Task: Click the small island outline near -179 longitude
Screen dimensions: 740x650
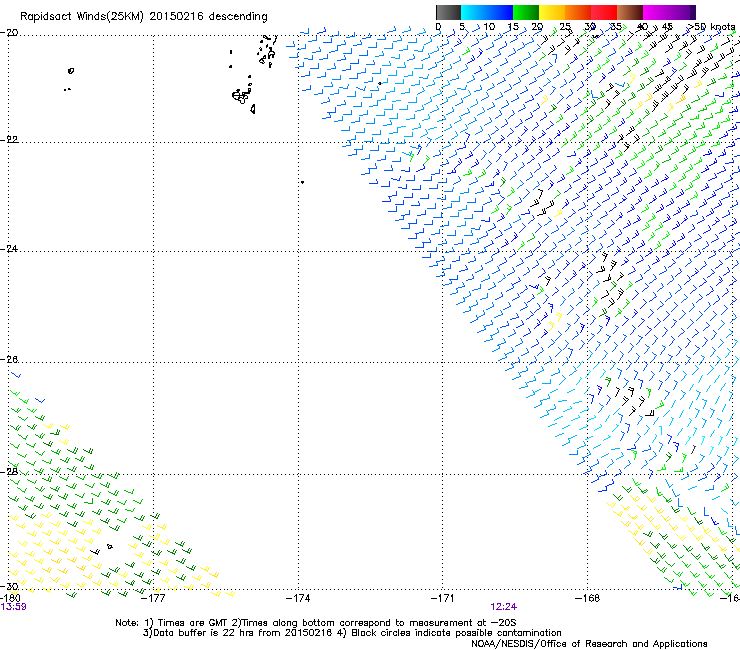Action: coord(71,71)
